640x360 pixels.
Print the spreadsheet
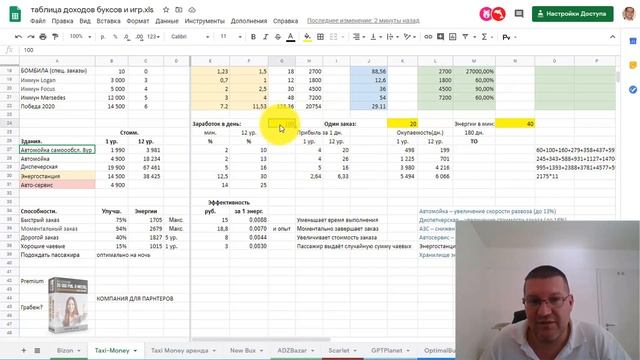click(x=43, y=37)
